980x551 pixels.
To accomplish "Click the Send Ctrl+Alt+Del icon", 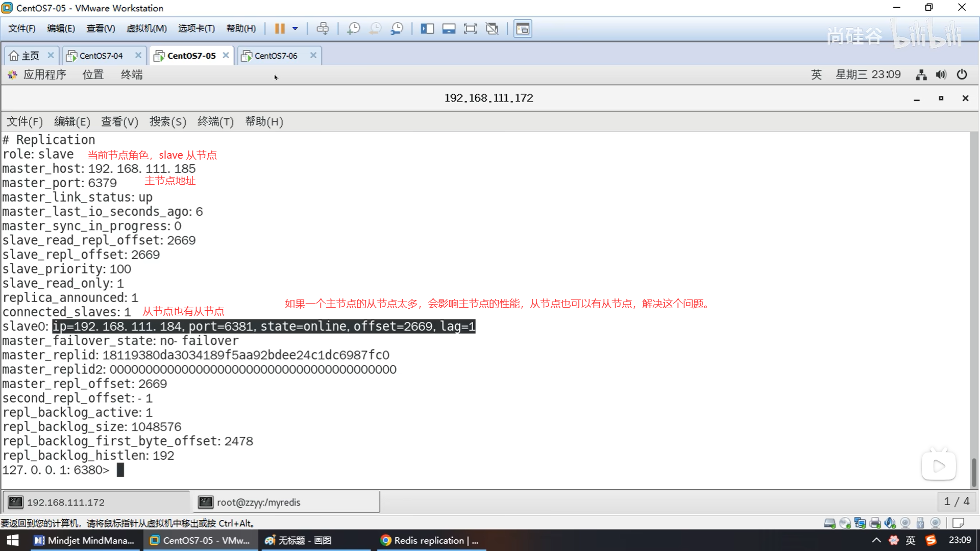I will coord(323,29).
